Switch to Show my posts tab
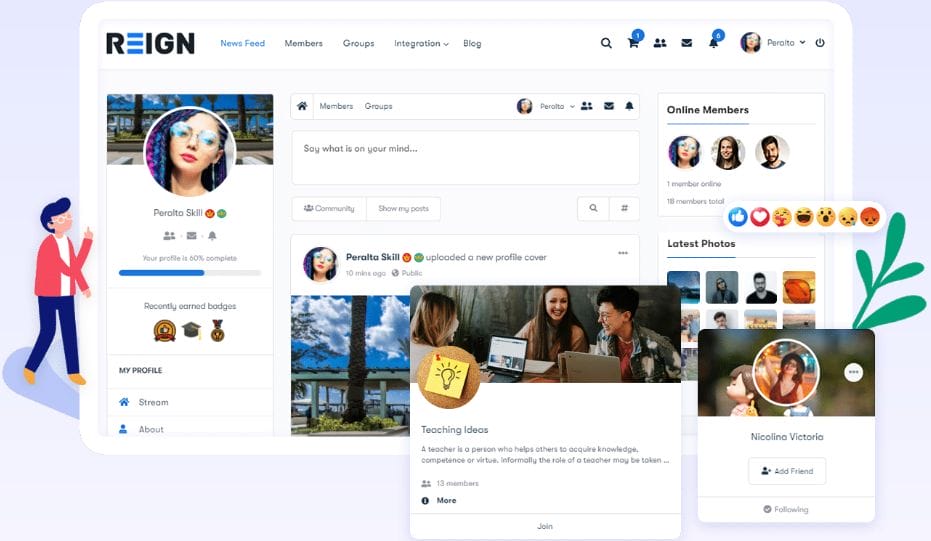Viewport: 931px width, 541px height. (404, 208)
